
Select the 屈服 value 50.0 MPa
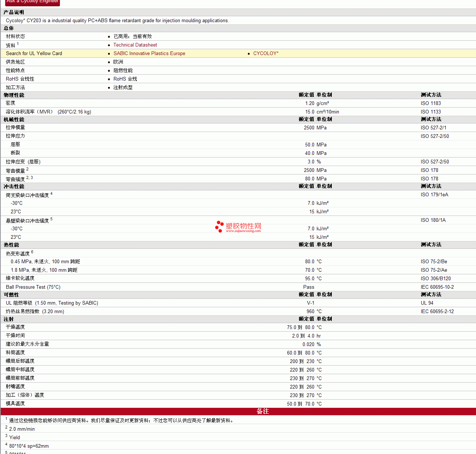pyautogui.click(x=315, y=145)
